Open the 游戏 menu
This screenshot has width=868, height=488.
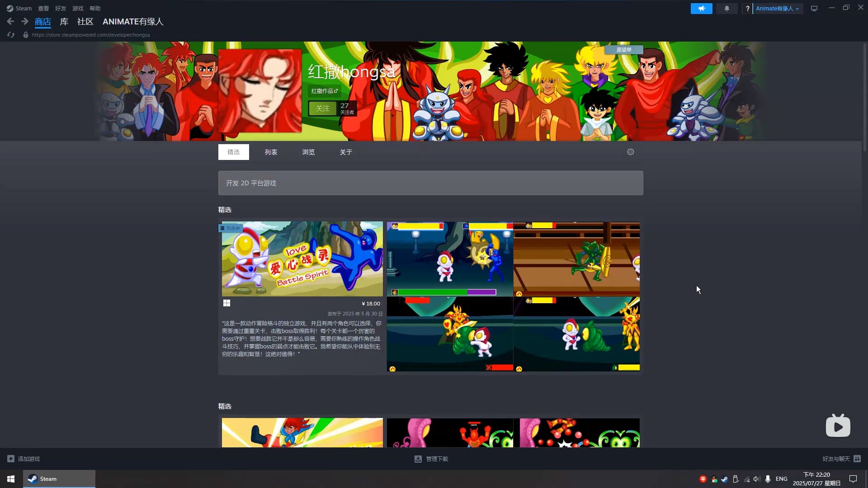pyautogui.click(x=78, y=8)
